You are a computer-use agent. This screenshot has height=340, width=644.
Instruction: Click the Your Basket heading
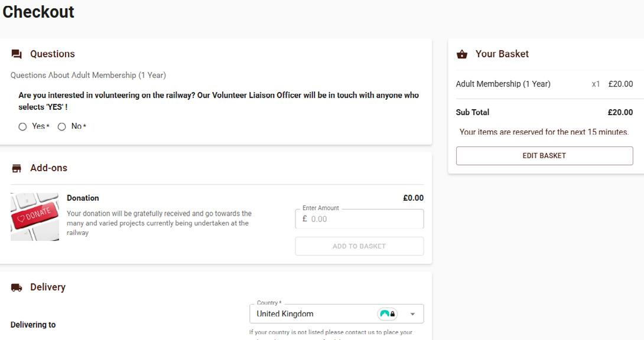click(x=502, y=54)
